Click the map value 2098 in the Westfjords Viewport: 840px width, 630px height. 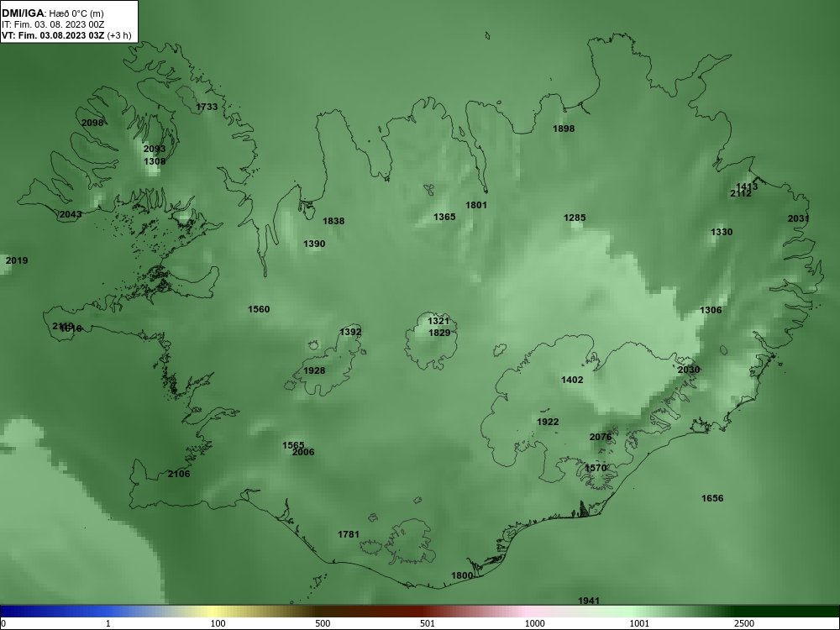92,123
